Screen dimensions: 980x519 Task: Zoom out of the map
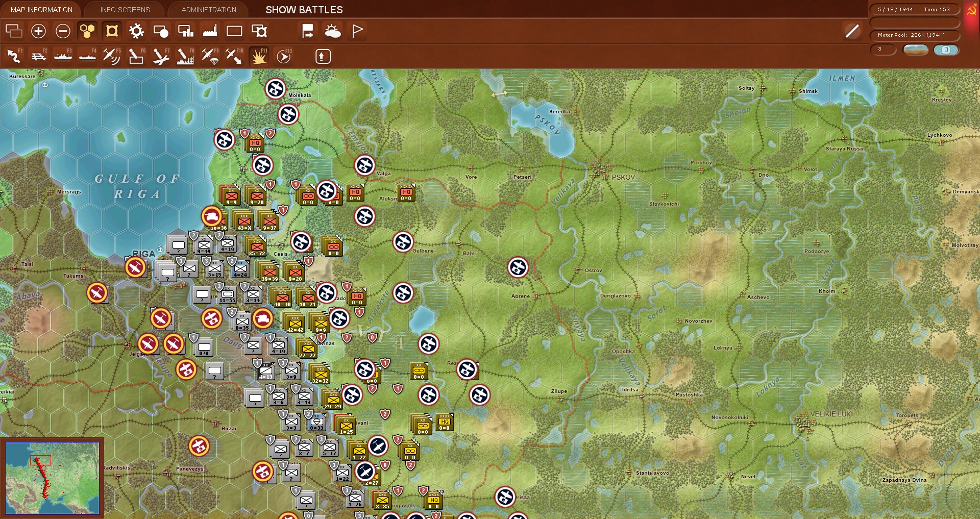coord(63,31)
